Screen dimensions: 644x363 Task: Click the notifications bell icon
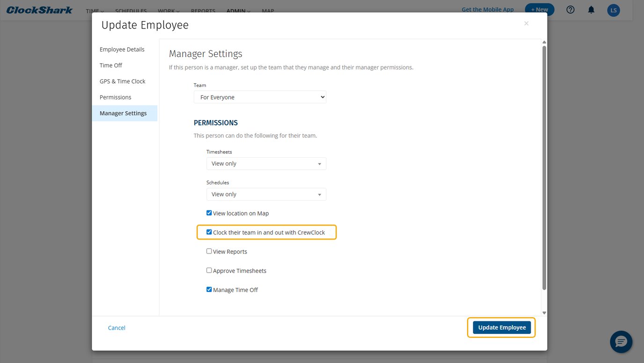(x=591, y=10)
